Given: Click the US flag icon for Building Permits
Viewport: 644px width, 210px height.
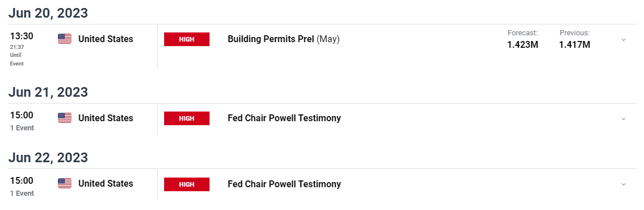Looking at the screenshot, I should tap(65, 39).
